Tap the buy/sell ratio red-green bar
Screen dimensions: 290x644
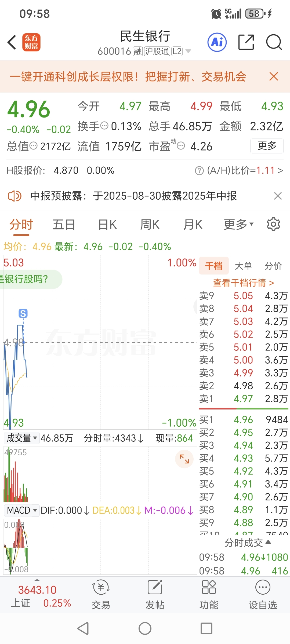244,409
